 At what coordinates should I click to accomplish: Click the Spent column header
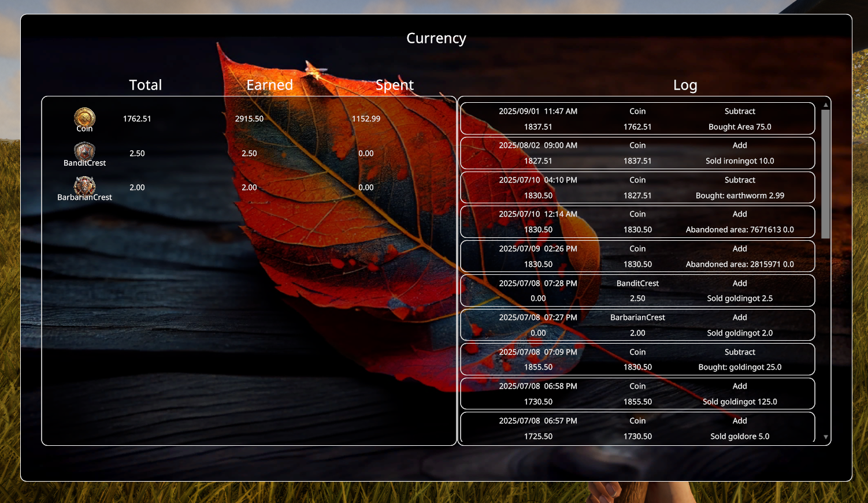[x=394, y=85]
